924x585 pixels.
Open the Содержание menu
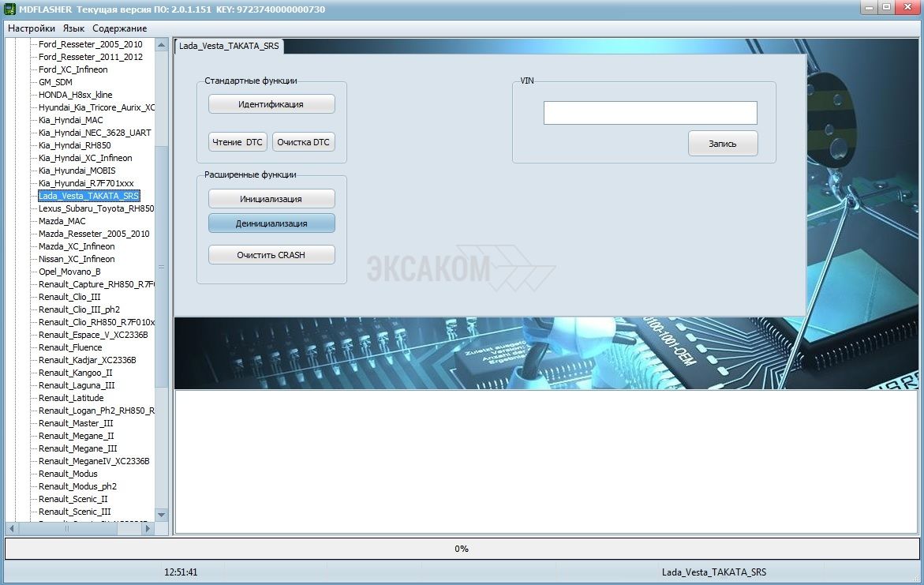tap(119, 28)
